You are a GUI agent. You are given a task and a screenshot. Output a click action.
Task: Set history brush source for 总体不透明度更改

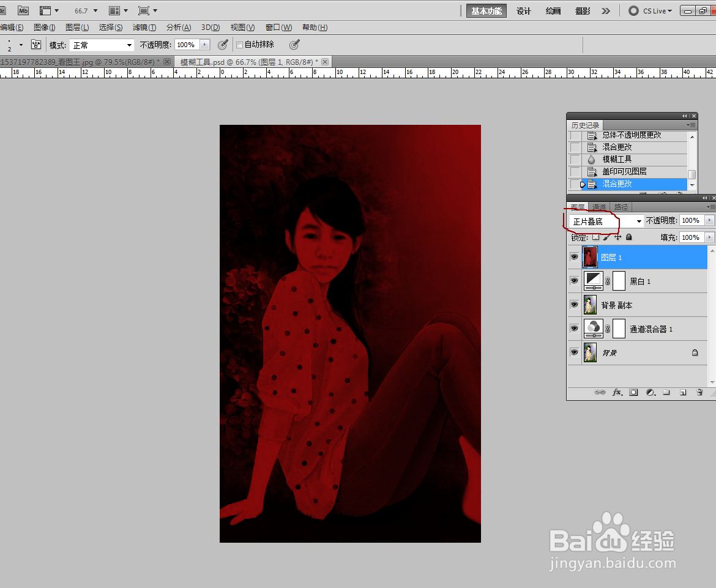coord(575,136)
